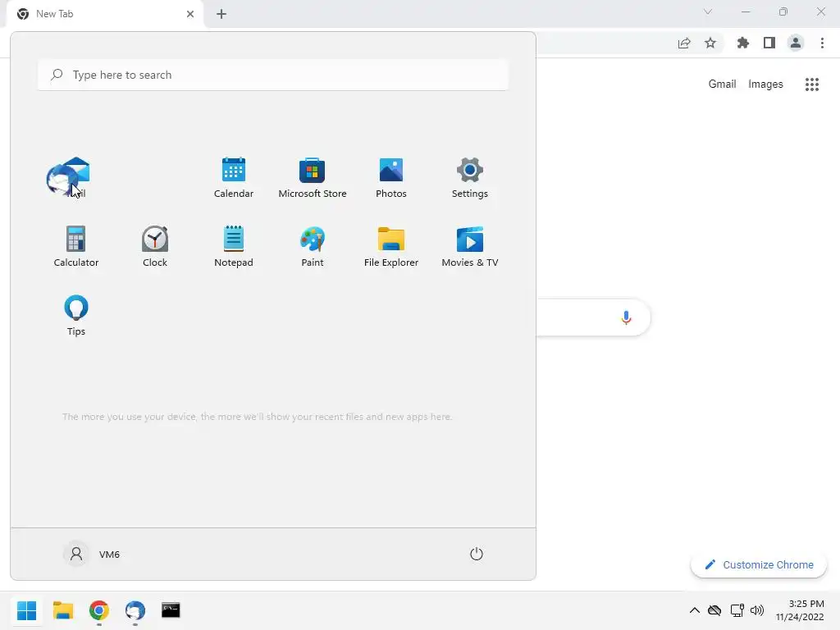This screenshot has width=840, height=630.
Task: Switch to Chrome on the taskbar
Action: pyautogui.click(x=99, y=610)
